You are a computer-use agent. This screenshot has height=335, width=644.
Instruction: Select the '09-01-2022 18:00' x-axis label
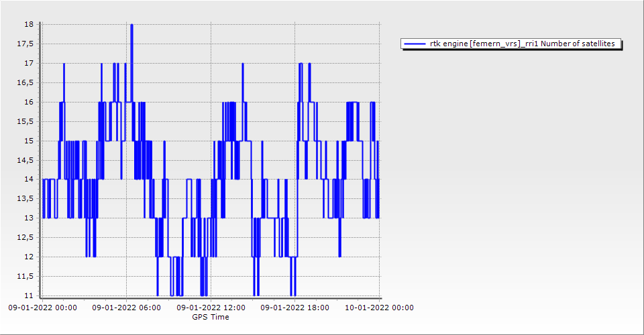pos(294,308)
